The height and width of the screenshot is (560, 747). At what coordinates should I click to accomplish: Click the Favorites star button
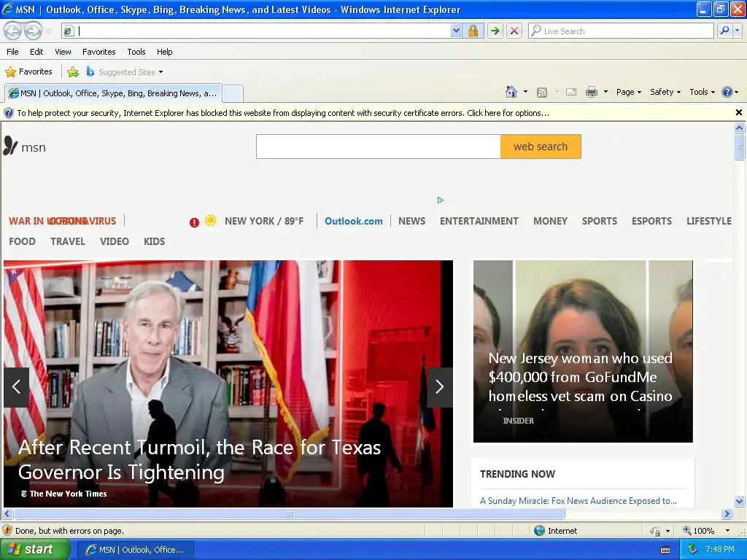coord(28,72)
